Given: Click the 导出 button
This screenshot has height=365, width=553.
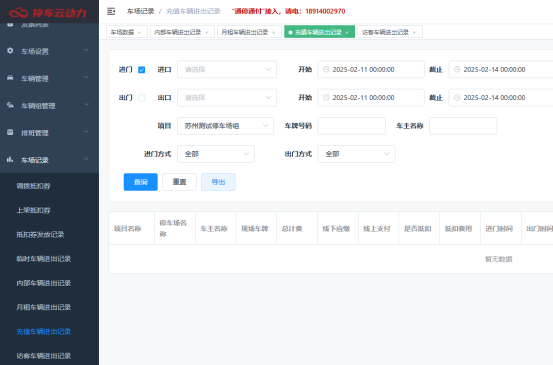Looking at the screenshot, I should pyautogui.click(x=218, y=182).
